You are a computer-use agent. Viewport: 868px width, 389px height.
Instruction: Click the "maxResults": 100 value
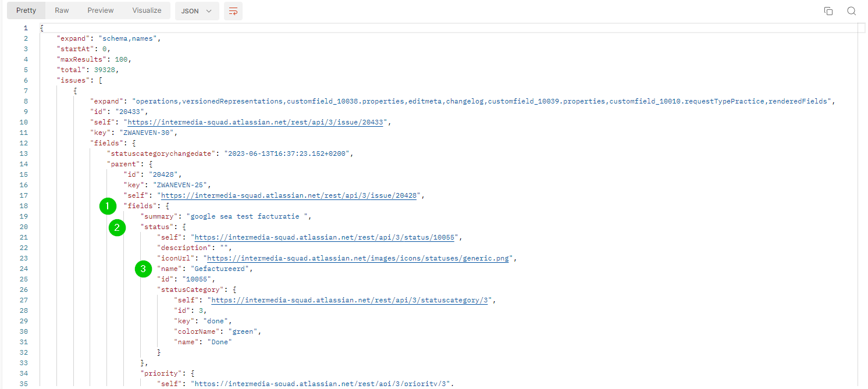(x=122, y=59)
